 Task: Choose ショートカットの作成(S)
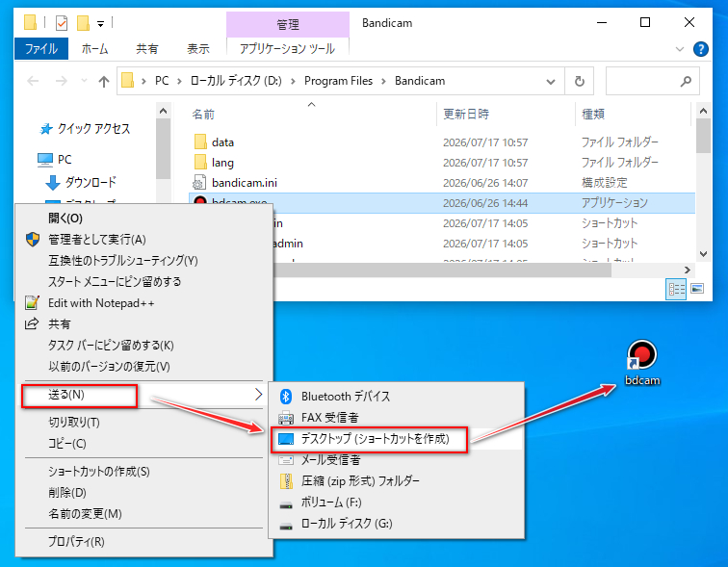coord(143,472)
